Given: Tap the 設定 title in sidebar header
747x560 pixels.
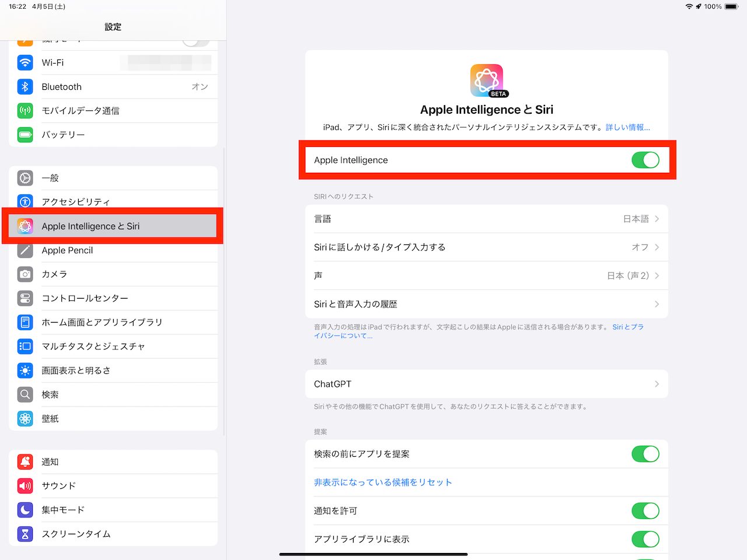Looking at the screenshot, I should click(113, 27).
